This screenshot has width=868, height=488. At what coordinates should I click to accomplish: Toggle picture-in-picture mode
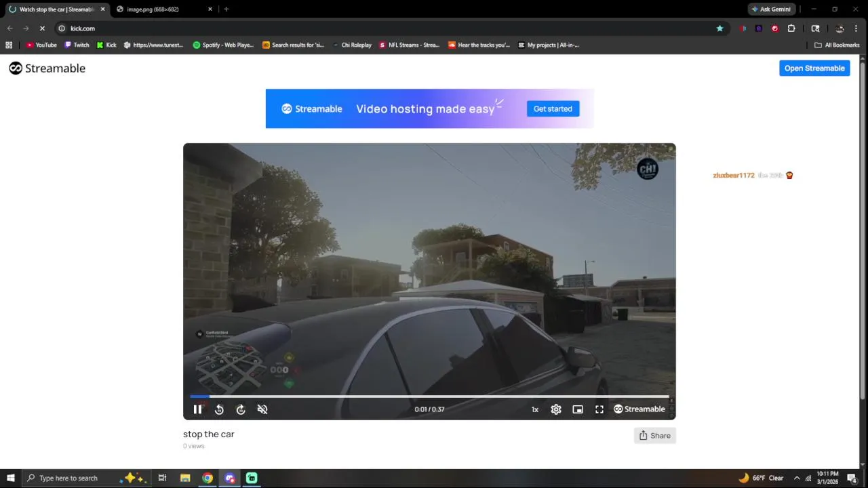(578, 409)
